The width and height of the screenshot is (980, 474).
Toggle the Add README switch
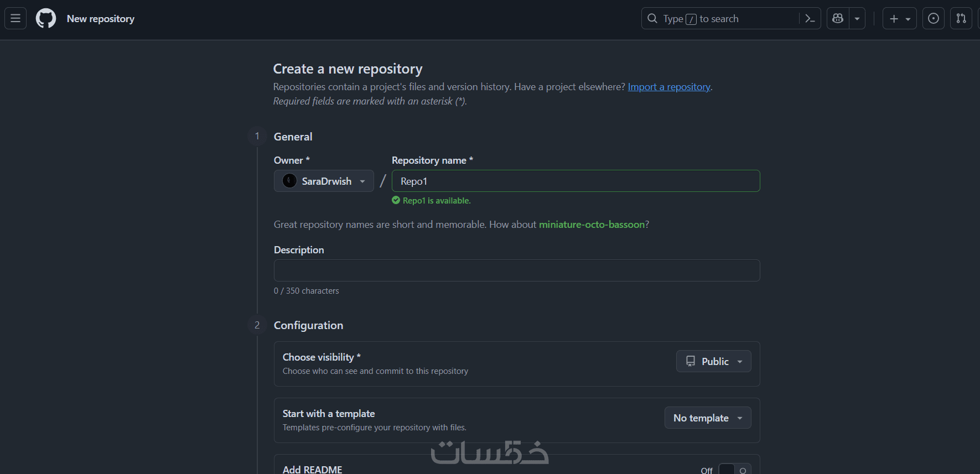click(734, 470)
